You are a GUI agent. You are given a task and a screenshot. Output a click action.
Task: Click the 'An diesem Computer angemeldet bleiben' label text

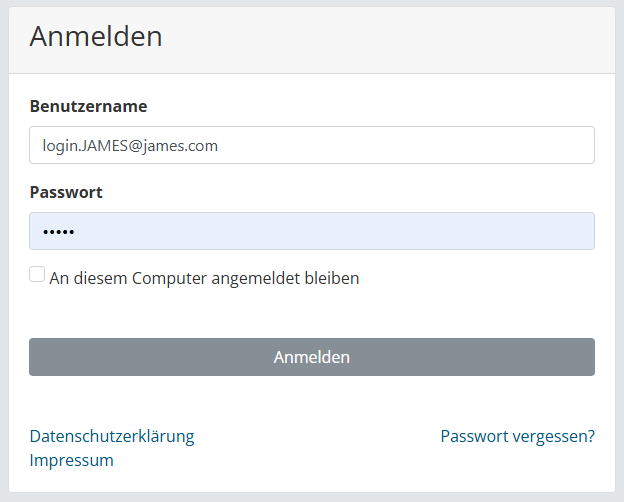click(204, 278)
